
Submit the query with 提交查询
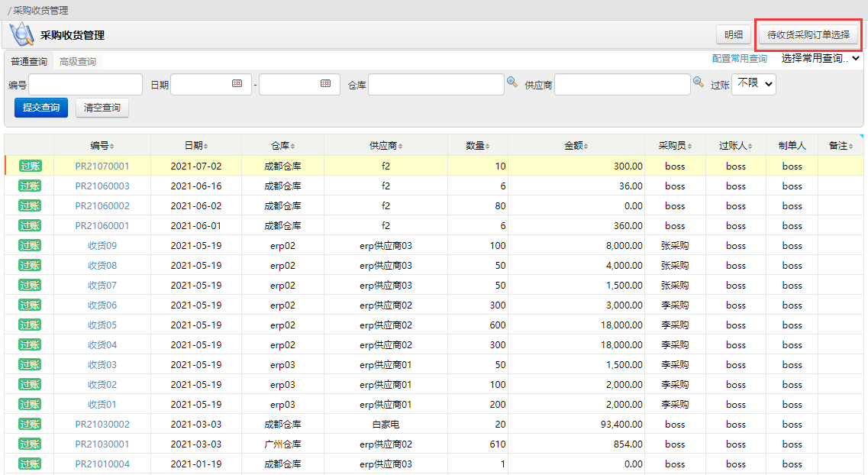[x=41, y=108]
